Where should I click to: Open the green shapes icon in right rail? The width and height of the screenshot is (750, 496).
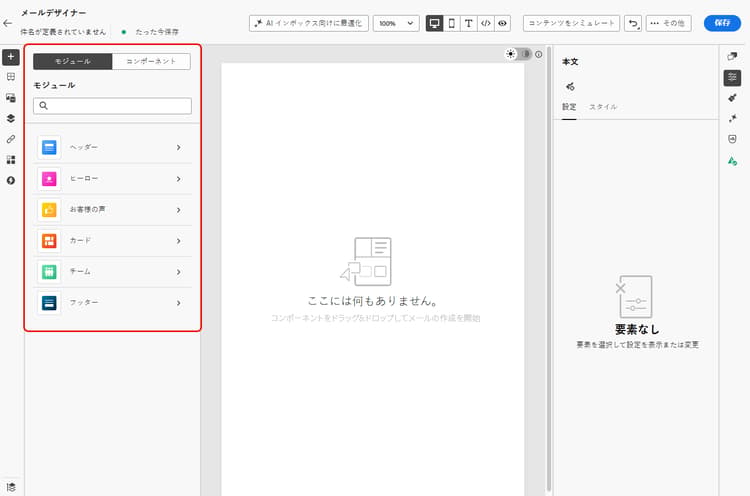[732, 161]
